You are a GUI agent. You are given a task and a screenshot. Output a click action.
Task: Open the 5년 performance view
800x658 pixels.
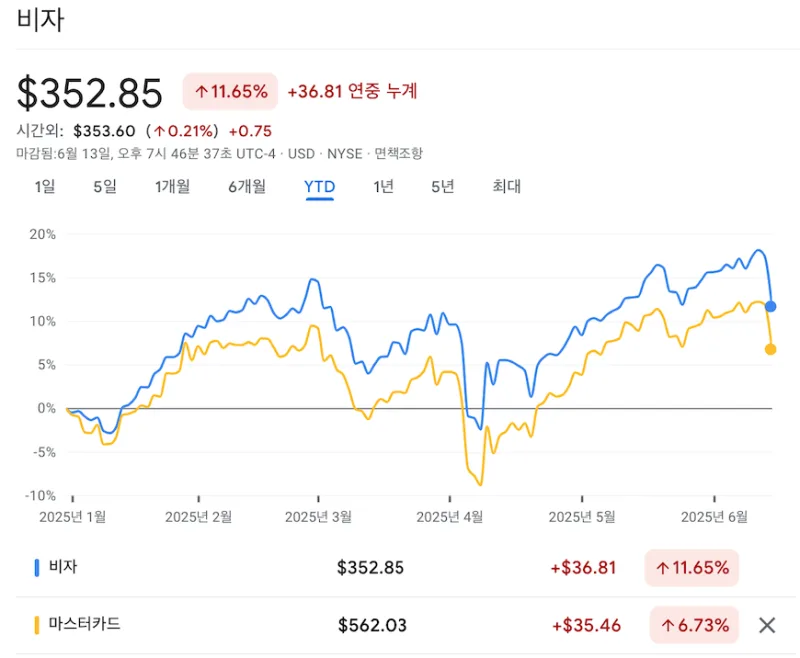(x=442, y=186)
